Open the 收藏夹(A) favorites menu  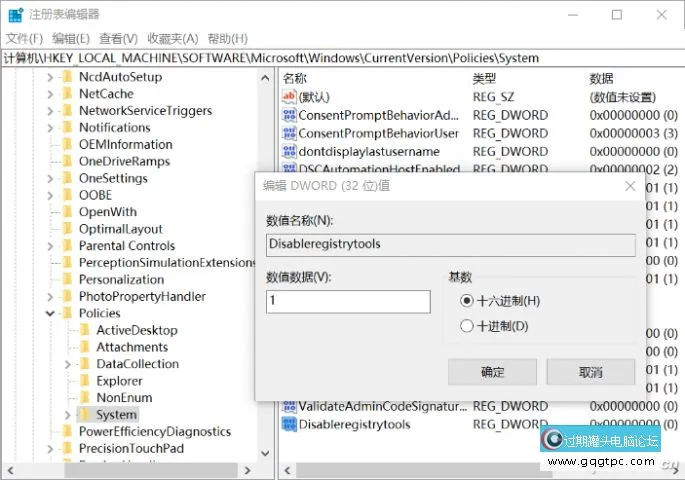[171, 38]
